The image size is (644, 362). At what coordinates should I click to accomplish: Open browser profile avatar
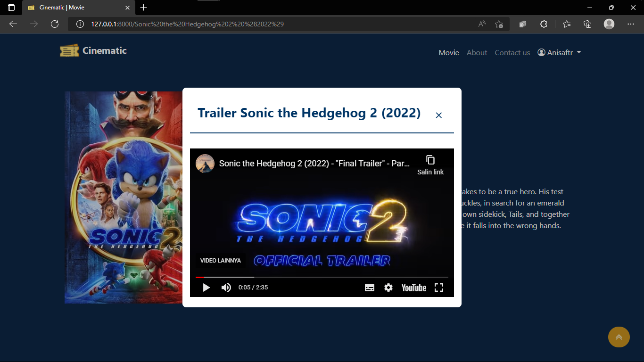(x=609, y=24)
